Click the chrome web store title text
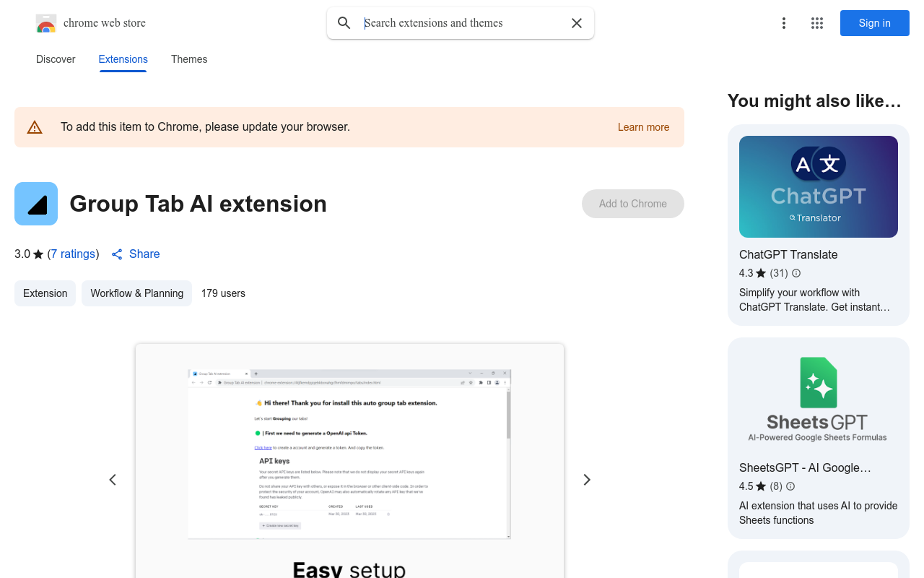This screenshot has height=578, width=924. point(105,23)
